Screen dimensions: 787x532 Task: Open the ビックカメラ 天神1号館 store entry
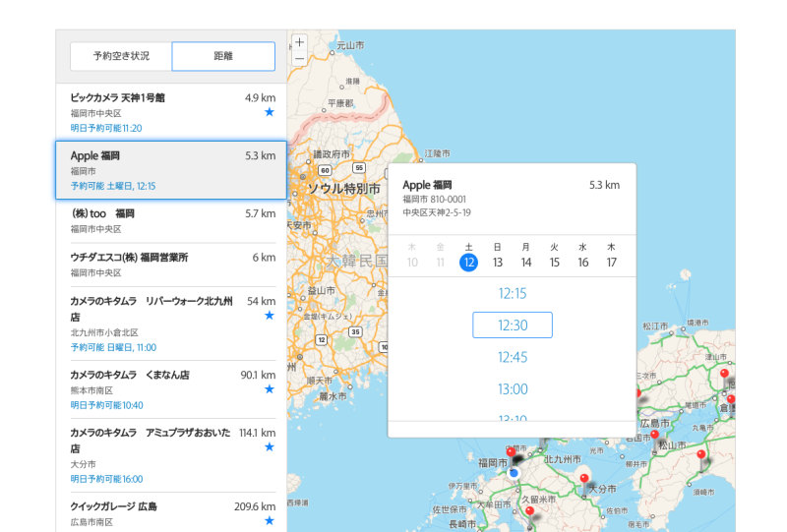[171, 112]
